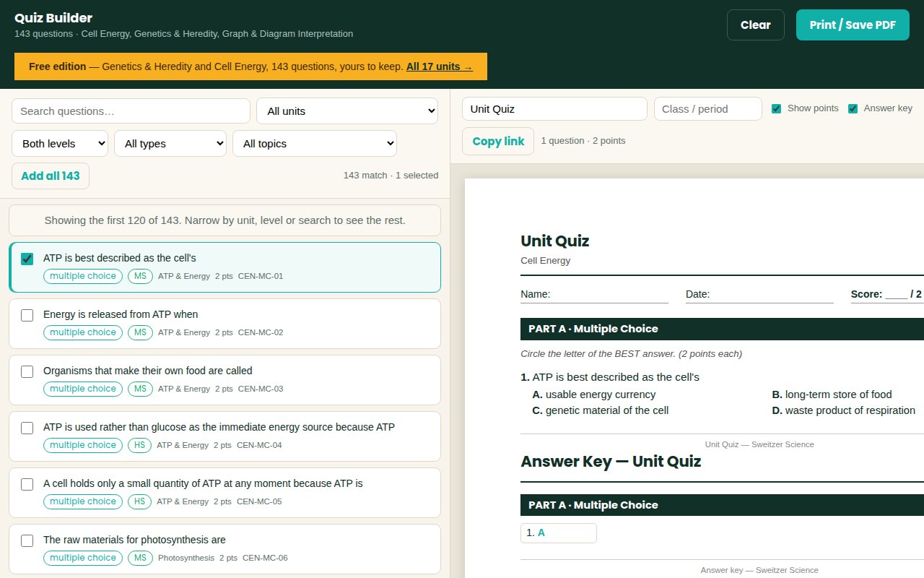Click answer option B 'long-term store of food'
Viewport: 924px width, 578px height.
point(832,394)
